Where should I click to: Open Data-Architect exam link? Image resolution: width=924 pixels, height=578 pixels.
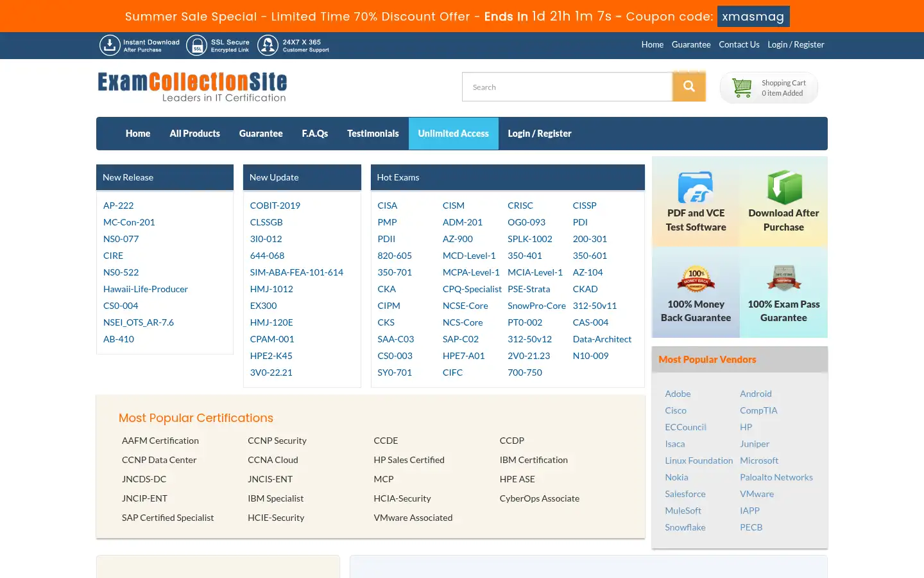[x=602, y=339]
